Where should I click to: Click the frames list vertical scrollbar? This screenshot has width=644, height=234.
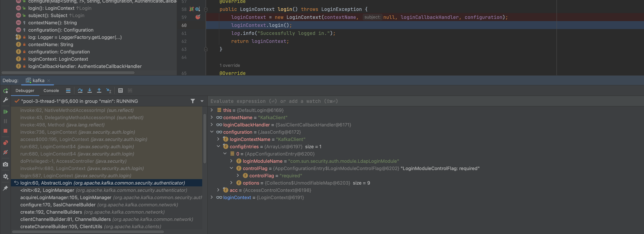[205, 139]
